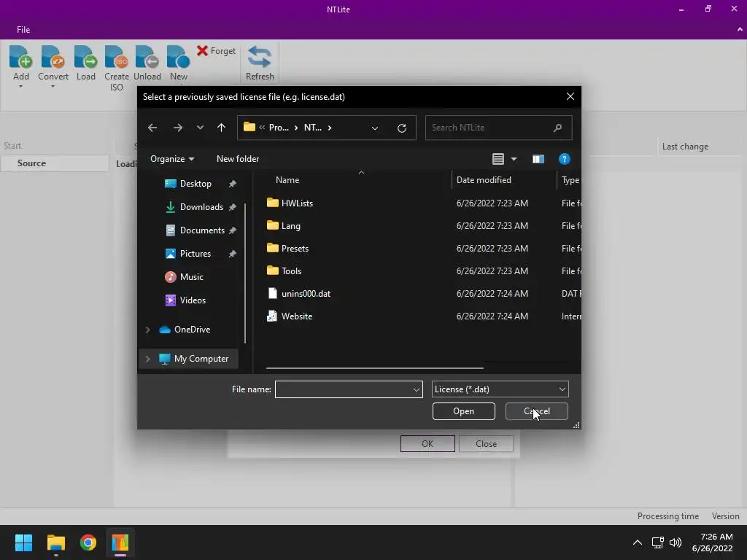This screenshot has height=560, width=747.
Task: Sort files by Name column
Action: (x=287, y=180)
